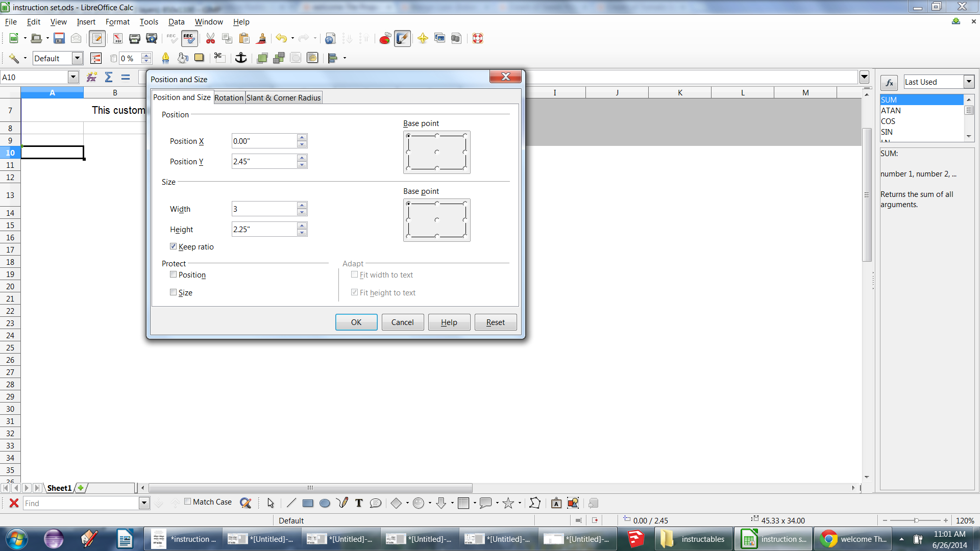Toggle the Protect Position checkbox

click(173, 274)
